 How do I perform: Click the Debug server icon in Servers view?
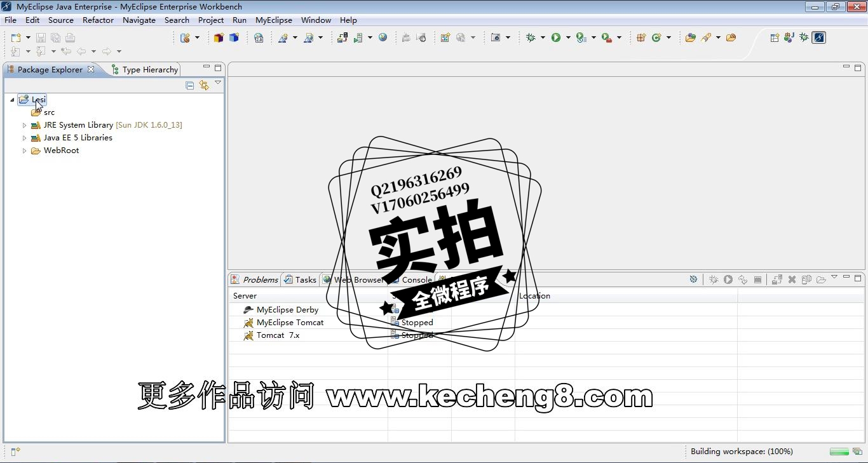[x=714, y=279]
